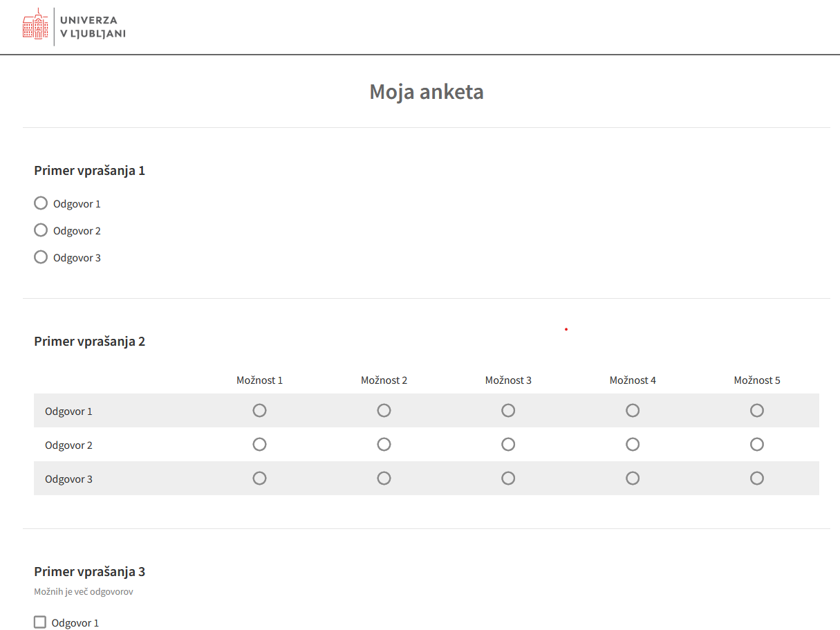Choose Možnost 5 for Odgovor 1 row

pyautogui.click(x=757, y=411)
